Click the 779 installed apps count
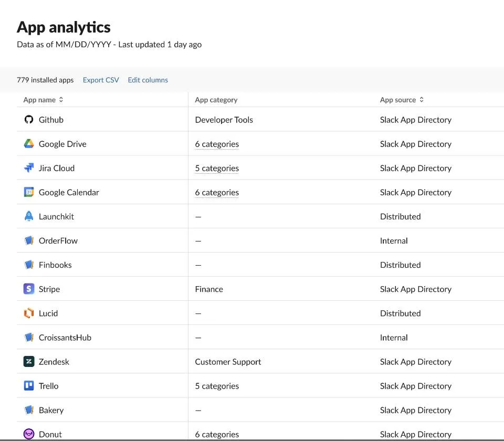Viewport: 504px width, 441px height. (x=45, y=80)
